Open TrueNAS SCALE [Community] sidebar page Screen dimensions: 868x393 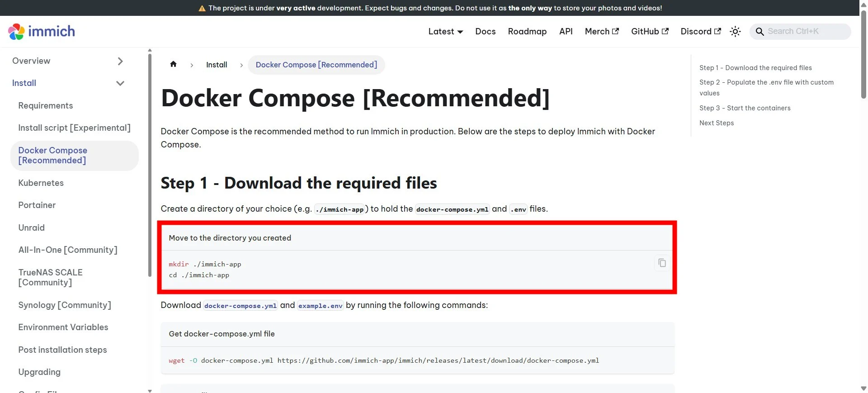tap(51, 278)
